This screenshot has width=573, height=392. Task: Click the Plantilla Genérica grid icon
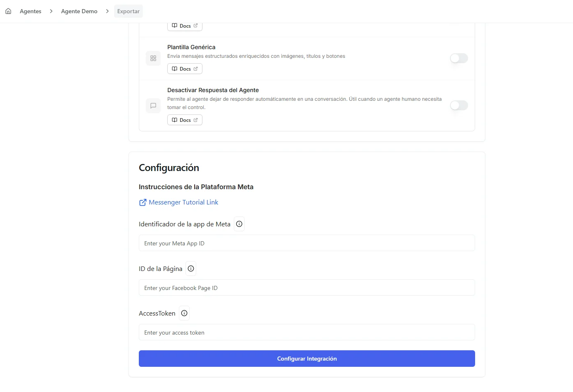(153, 58)
